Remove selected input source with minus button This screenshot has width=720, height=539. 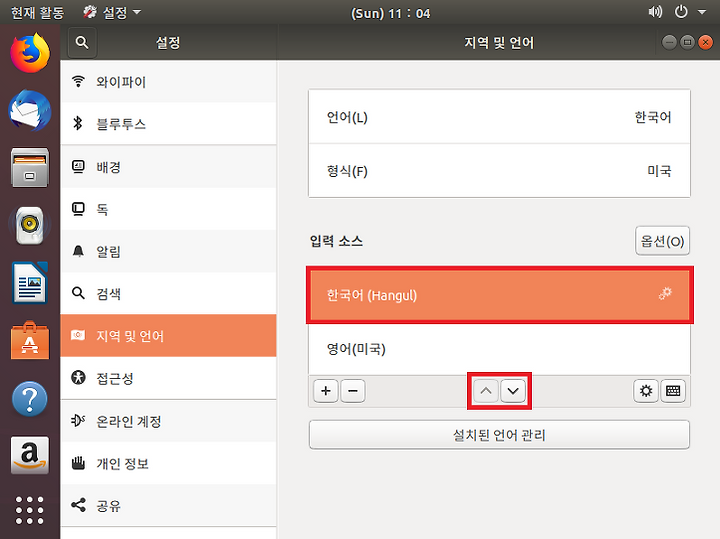353,391
